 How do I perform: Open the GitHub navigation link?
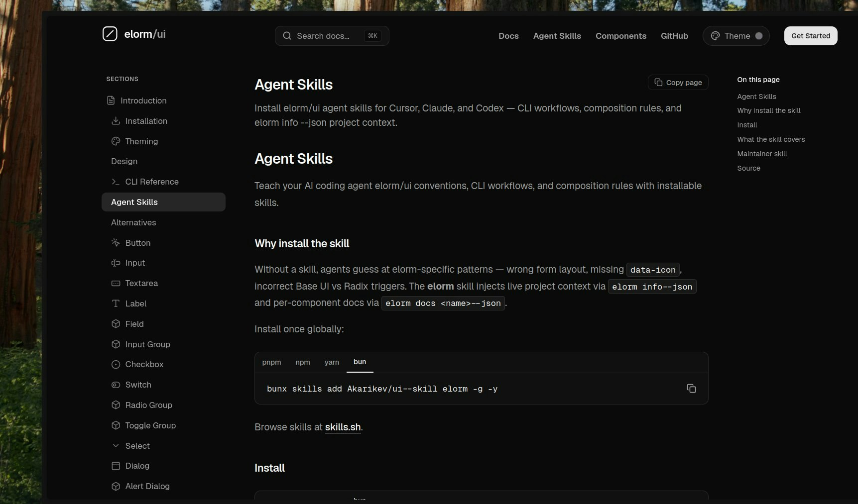[x=674, y=36]
